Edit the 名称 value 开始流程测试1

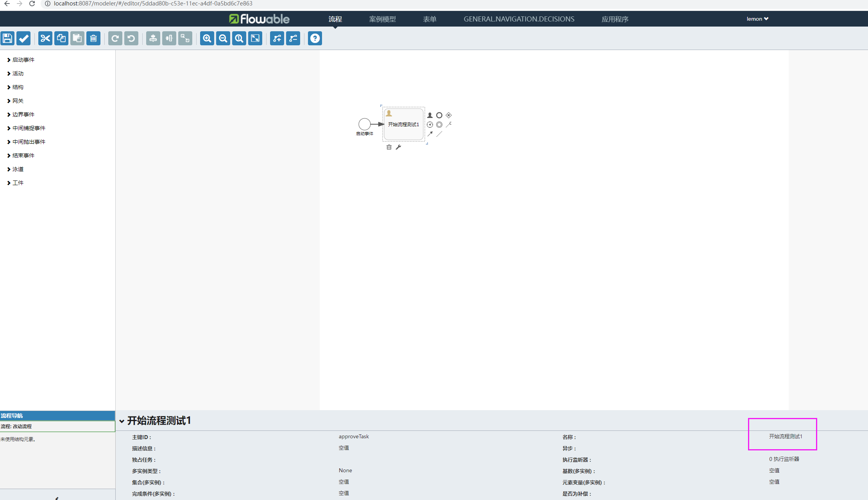point(785,436)
